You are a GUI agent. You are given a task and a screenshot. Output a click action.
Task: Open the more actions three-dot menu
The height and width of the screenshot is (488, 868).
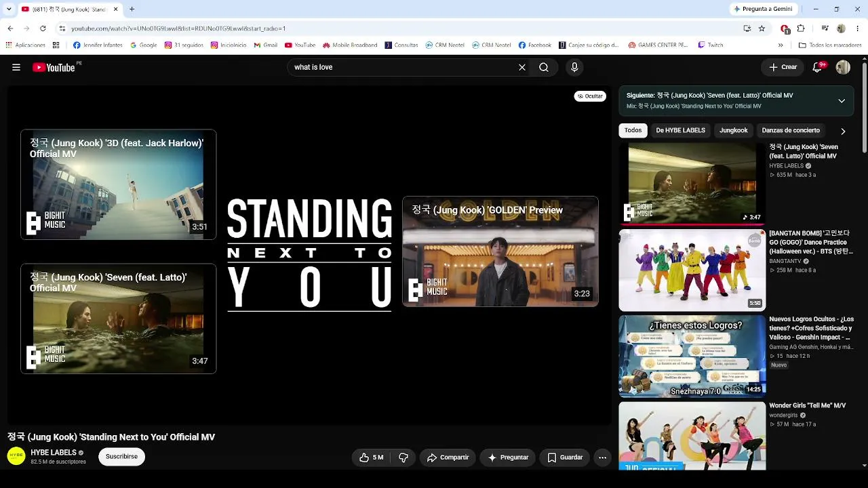602,457
